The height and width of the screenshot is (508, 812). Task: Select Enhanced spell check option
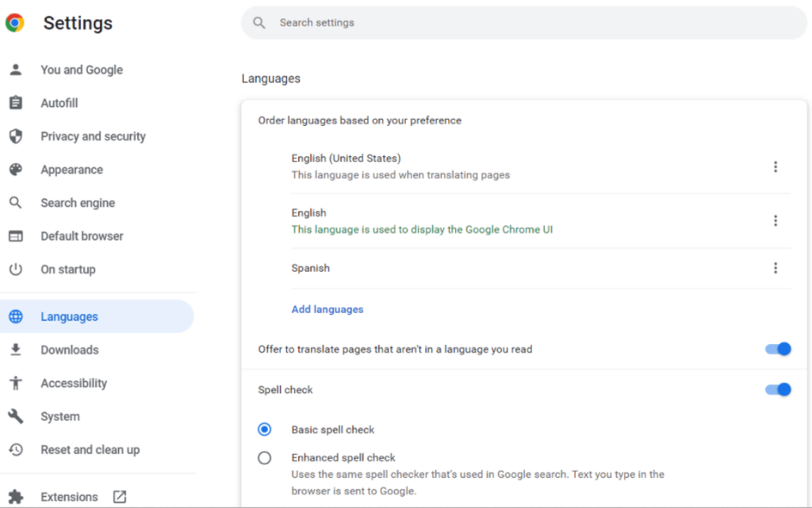click(265, 458)
